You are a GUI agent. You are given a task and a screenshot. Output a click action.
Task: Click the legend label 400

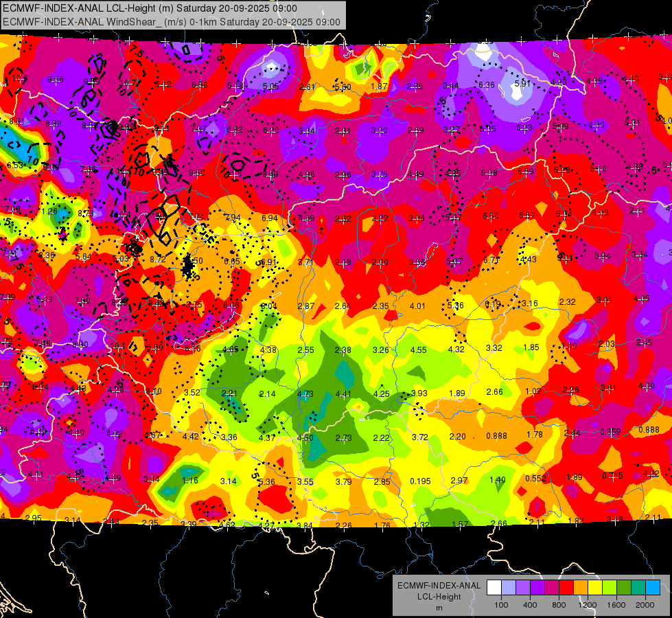530,605
